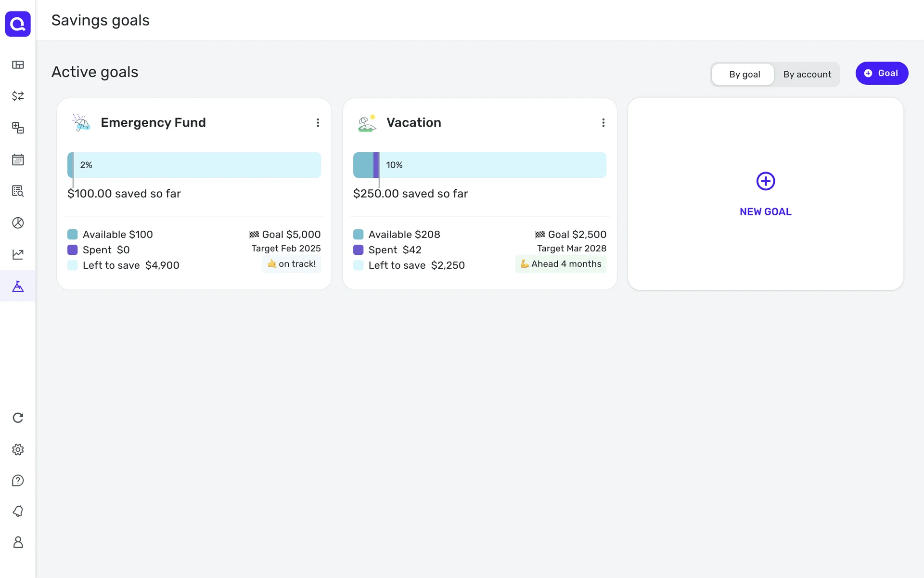Open the notifications bell icon
Viewport: 924px width, 578px height.
(x=18, y=511)
